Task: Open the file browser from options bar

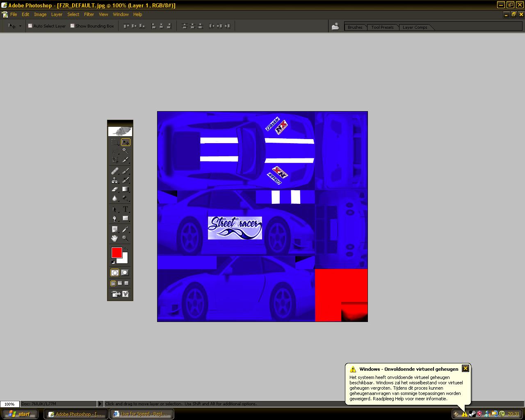Action: 335,26
